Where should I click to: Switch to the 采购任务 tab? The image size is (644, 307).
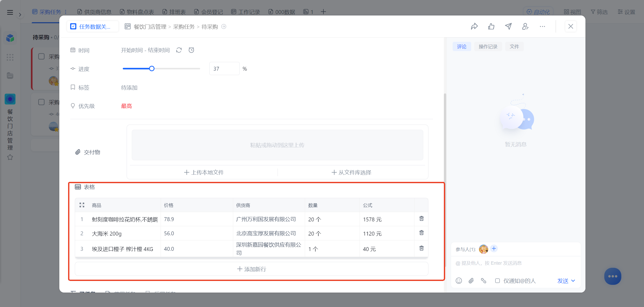[47, 12]
